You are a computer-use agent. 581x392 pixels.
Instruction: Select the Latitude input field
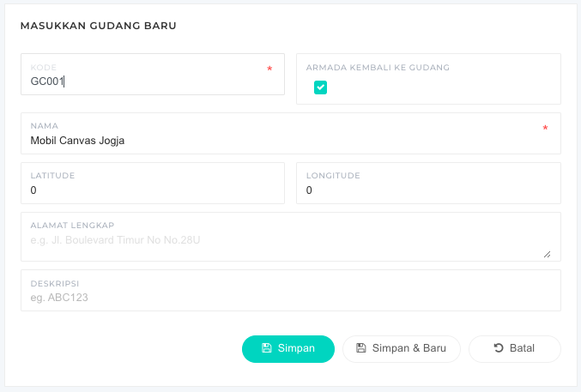[x=152, y=190]
